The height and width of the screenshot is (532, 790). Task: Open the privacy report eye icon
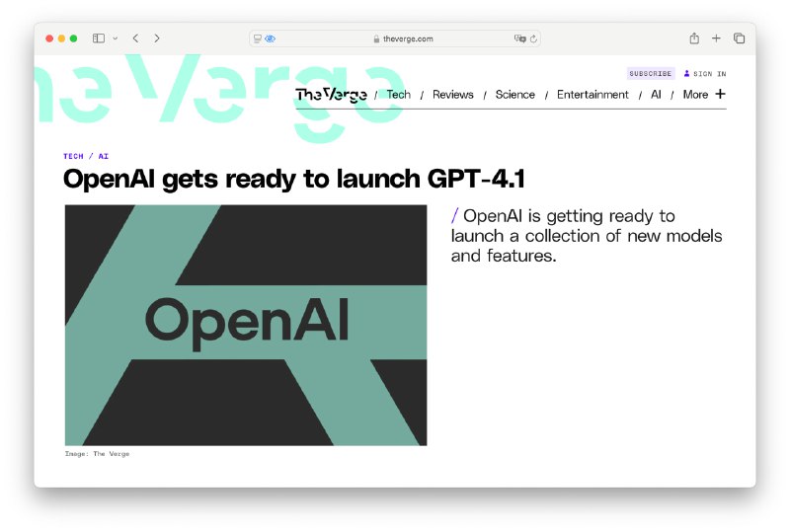270,38
